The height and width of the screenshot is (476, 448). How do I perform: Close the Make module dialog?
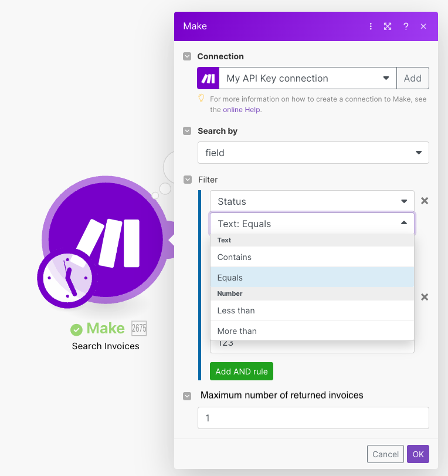(x=423, y=26)
